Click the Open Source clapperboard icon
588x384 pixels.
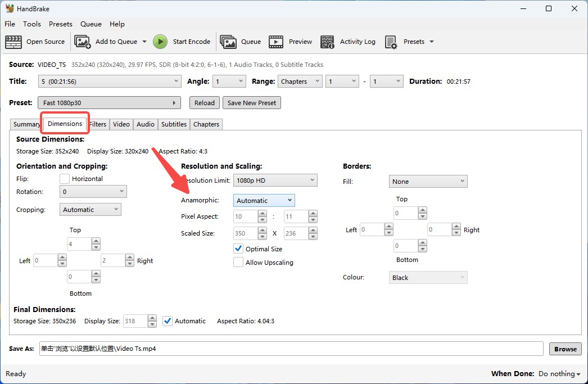point(13,42)
